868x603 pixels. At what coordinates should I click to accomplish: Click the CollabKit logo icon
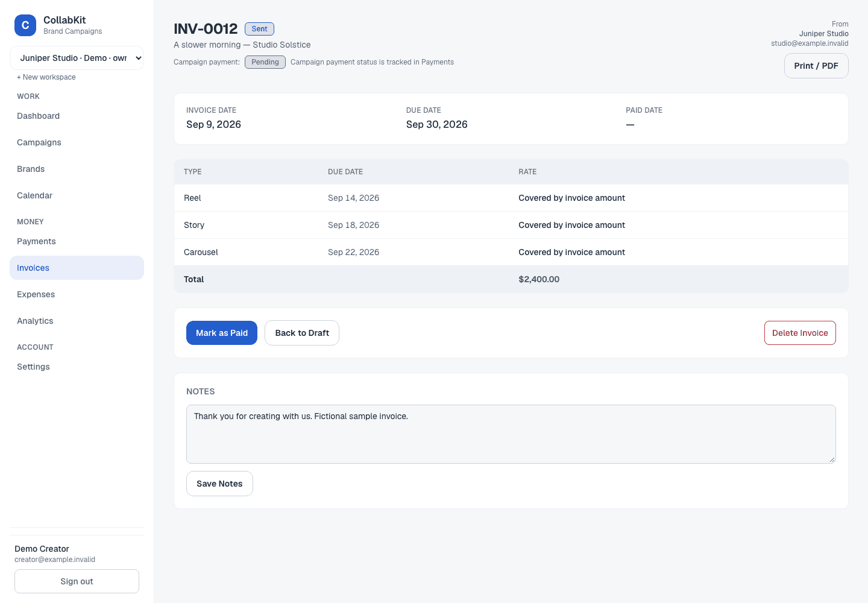coord(25,25)
